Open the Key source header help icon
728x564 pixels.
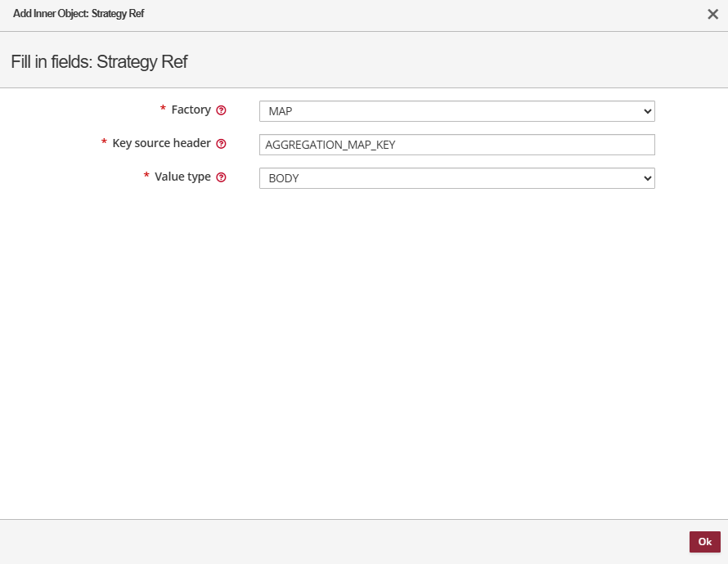click(x=222, y=144)
